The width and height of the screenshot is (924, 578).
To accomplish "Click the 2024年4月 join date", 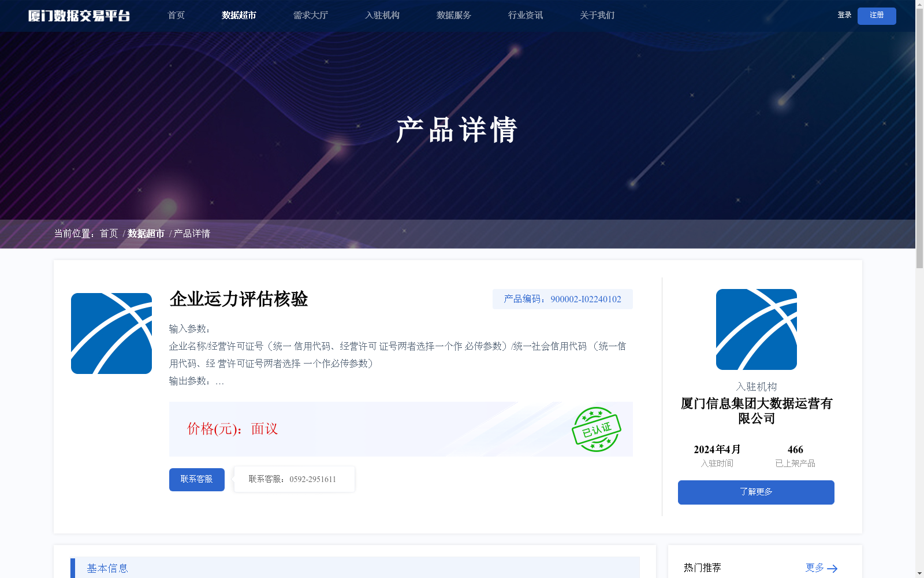I will coord(717,450).
